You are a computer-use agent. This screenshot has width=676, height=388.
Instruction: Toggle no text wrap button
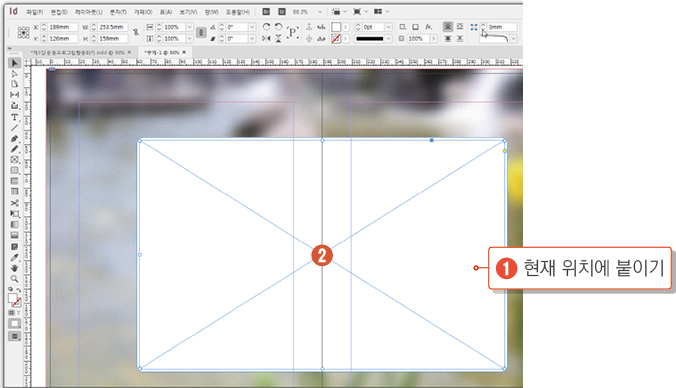coord(448,27)
